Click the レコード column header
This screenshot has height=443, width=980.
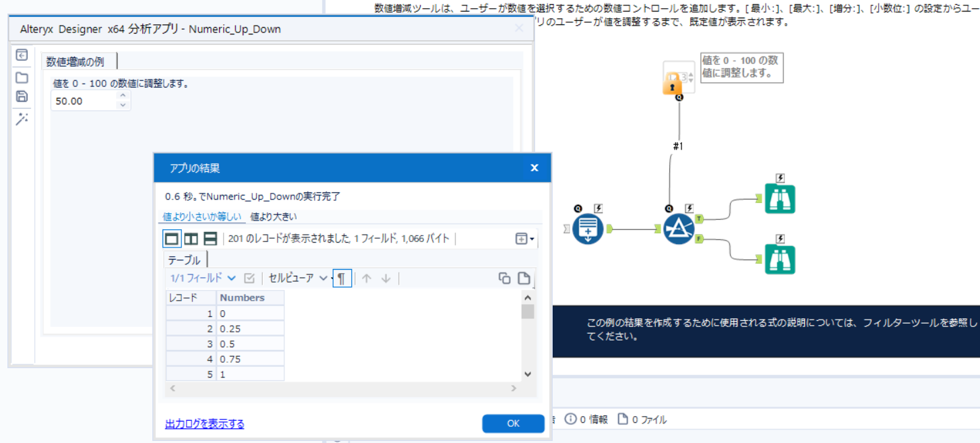[191, 297]
